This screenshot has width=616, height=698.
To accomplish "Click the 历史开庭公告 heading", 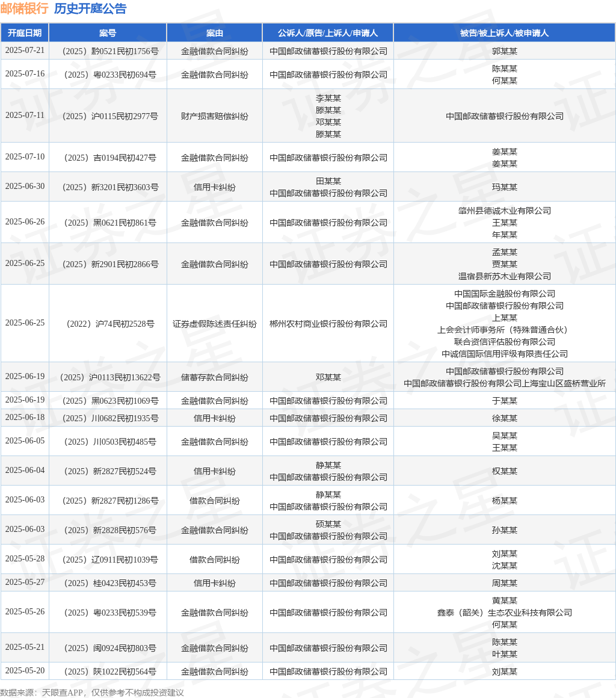I will (90, 8).
